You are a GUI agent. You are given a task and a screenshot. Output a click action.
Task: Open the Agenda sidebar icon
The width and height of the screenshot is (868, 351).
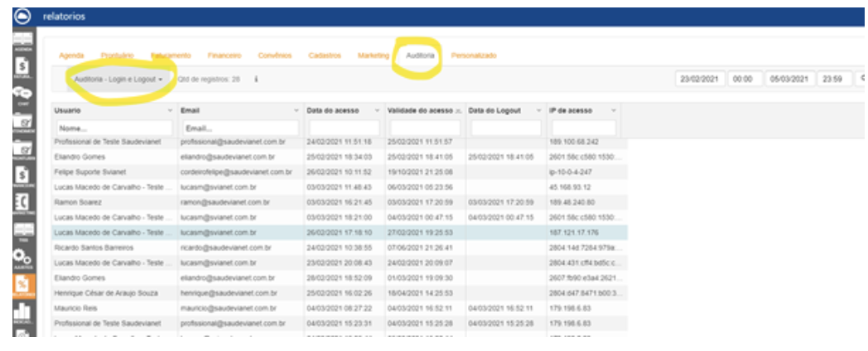pos(23,41)
